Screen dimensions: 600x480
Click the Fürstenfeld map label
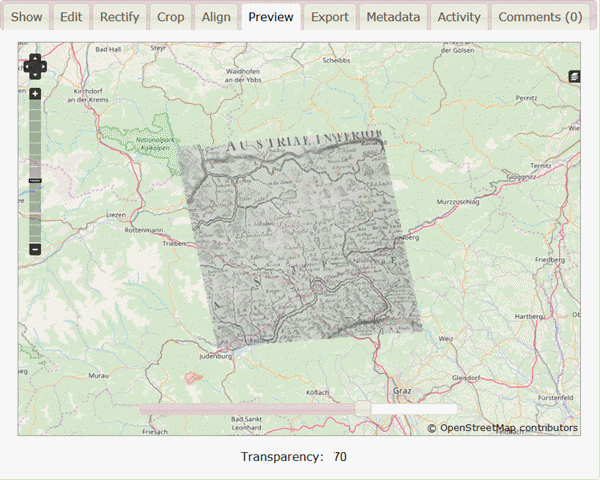(556, 398)
